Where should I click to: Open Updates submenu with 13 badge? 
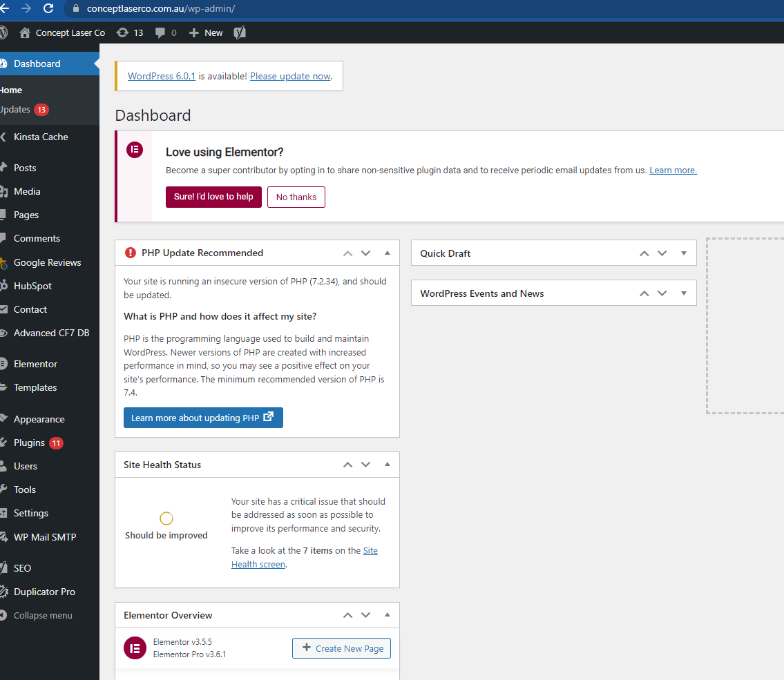(24, 109)
